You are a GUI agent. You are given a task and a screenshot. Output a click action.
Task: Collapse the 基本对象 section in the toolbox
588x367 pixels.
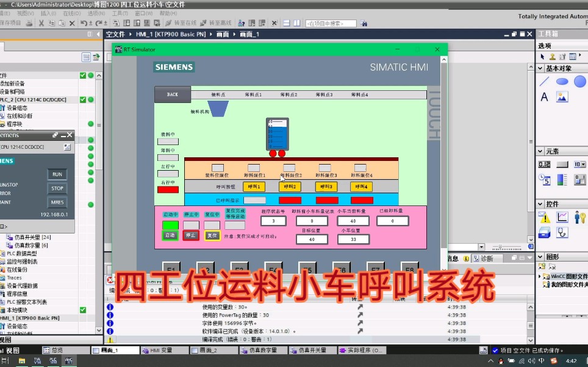[539, 69]
